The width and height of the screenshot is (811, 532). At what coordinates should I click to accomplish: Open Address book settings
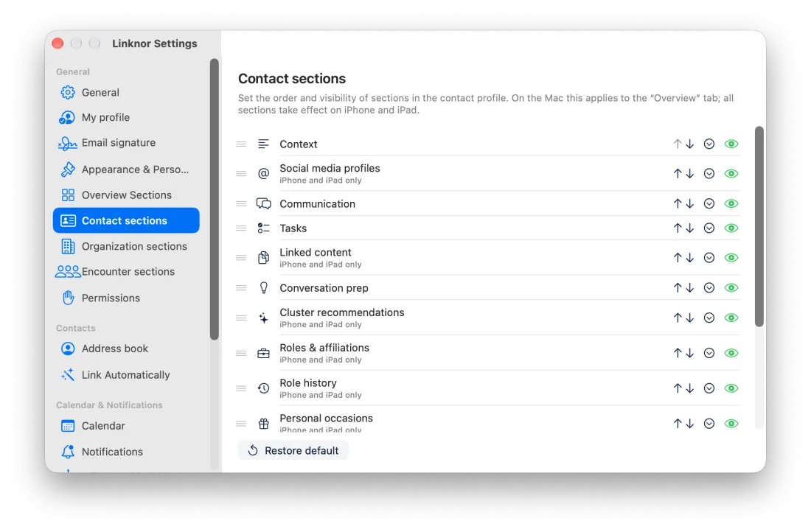pyautogui.click(x=126, y=349)
